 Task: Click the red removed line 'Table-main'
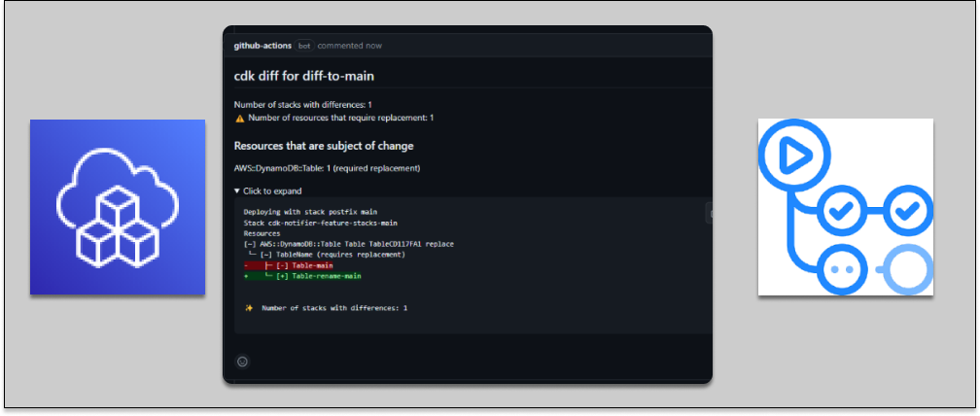(x=289, y=265)
